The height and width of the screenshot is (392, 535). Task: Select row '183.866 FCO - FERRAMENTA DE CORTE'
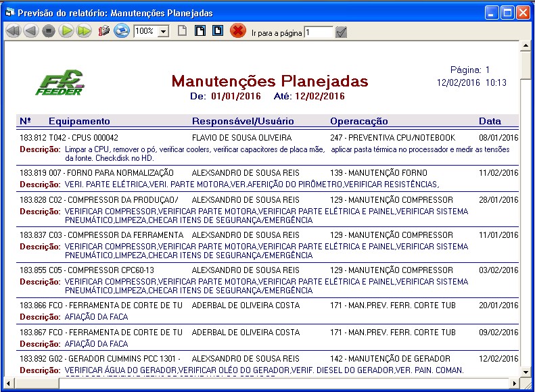(268, 305)
